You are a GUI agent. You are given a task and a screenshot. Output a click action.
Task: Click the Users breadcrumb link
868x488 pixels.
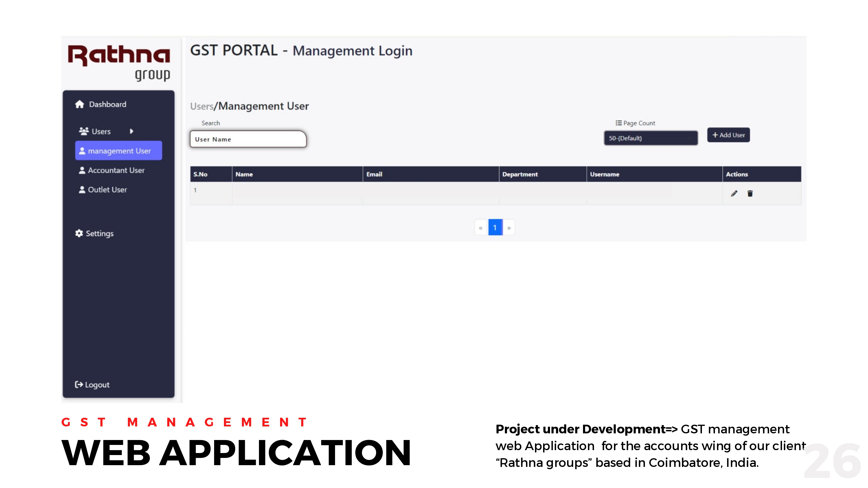click(x=201, y=106)
